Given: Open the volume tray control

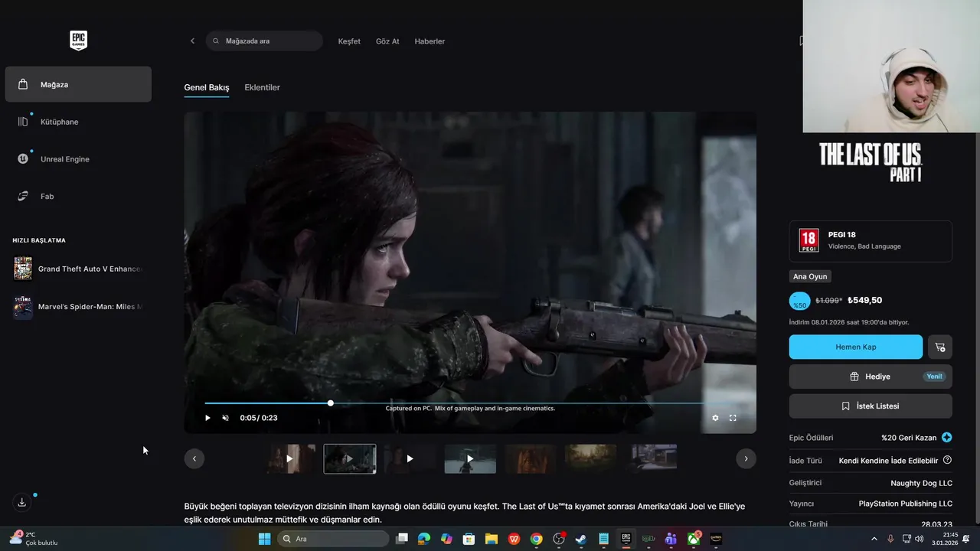Looking at the screenshot, I should pyautogui.click(x=919, y=539).
